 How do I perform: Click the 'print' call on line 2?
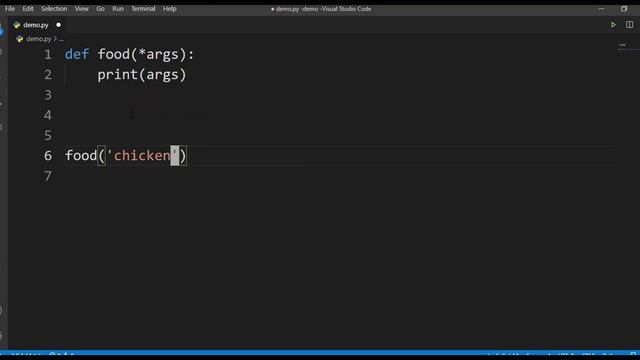point(118,75)
